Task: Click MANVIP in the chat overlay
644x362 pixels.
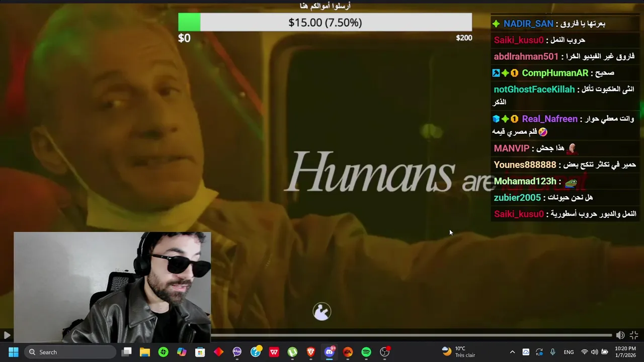Action: (511, 148)
